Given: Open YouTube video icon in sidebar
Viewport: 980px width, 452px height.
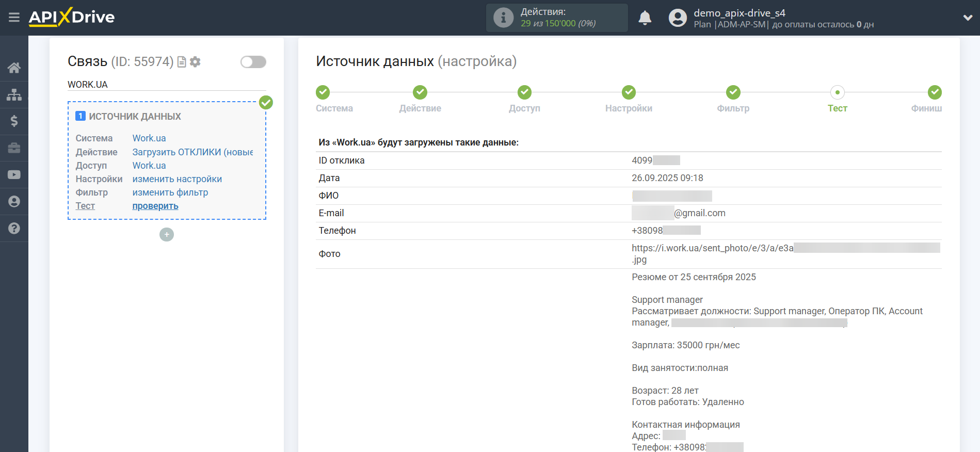Looking at the screenshot, I should point(14,175).
